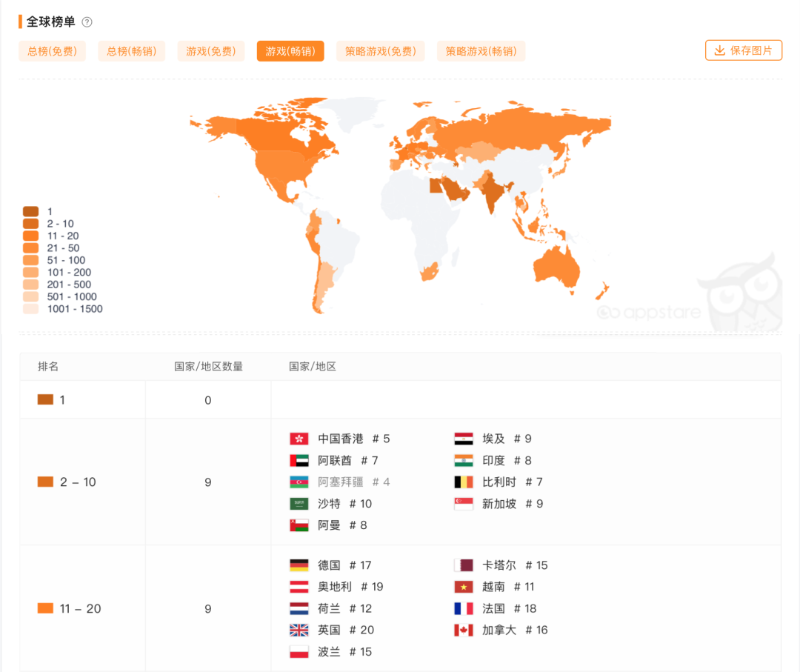The image size is (800, 672).
Task: Click the 越南 flag icon
Action: coord(464,588)
